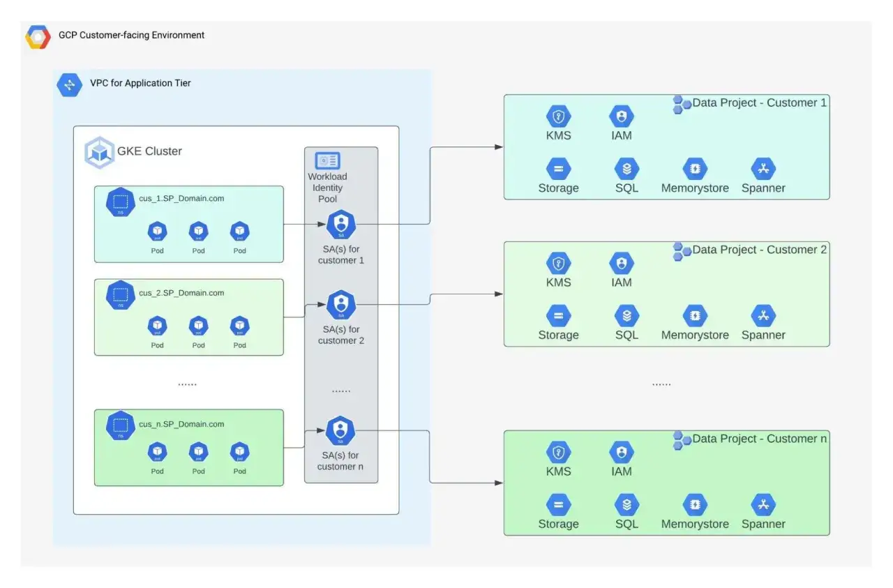Click the Spanner label in Customer n project
This screenshot has height=588, width=893.
pyautogui.click(x=763, y=525)
